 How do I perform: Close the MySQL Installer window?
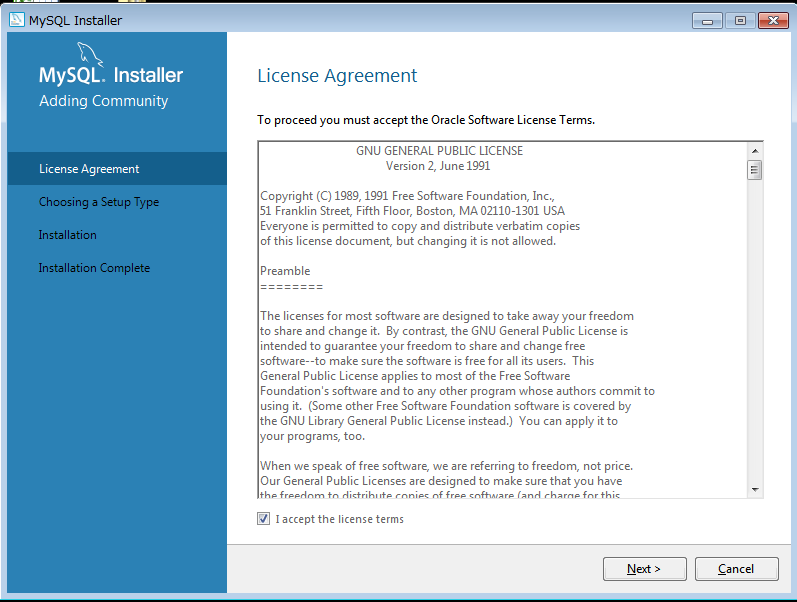773,20
